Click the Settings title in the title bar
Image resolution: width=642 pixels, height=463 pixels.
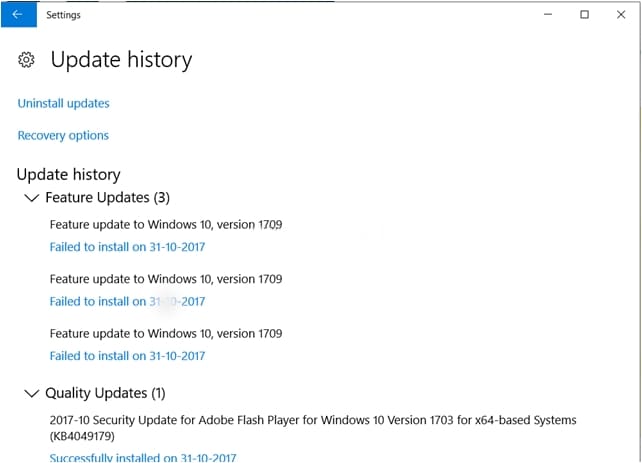click(x=63, y=15)
